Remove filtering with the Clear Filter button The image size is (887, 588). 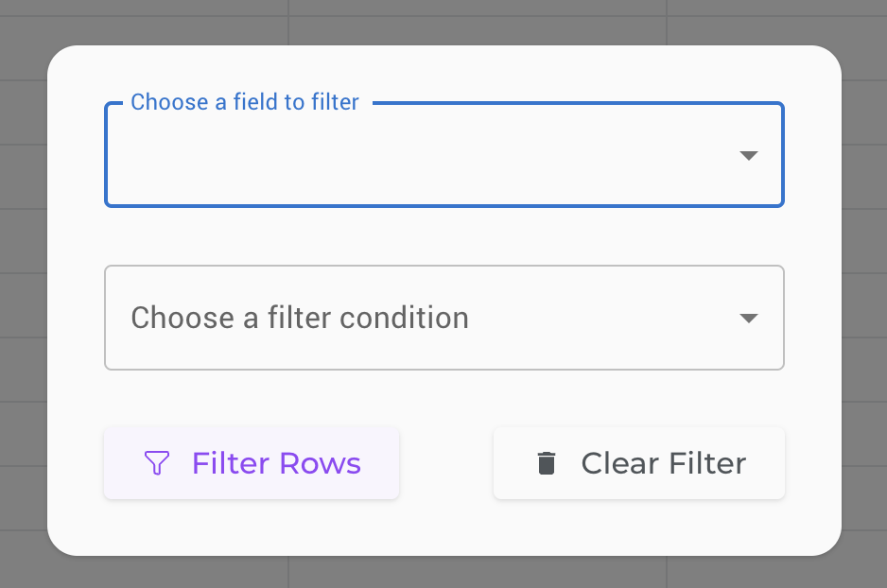click(638, 463)
